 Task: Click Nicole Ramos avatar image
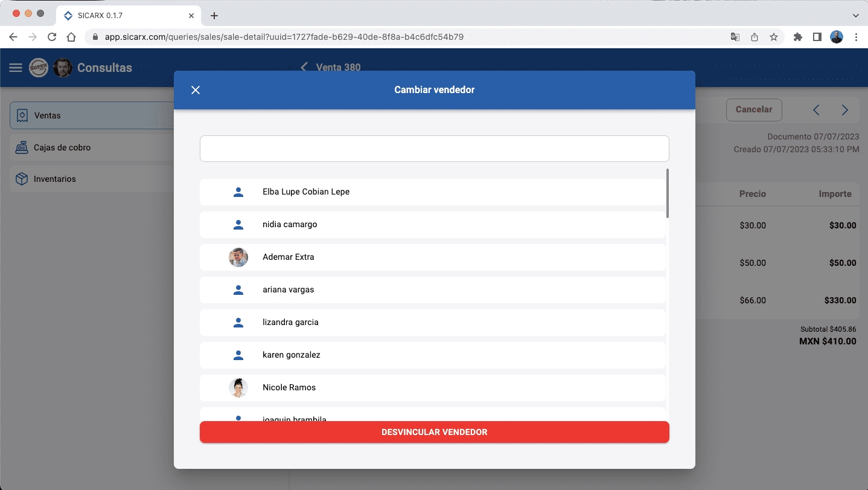[238, 388]
